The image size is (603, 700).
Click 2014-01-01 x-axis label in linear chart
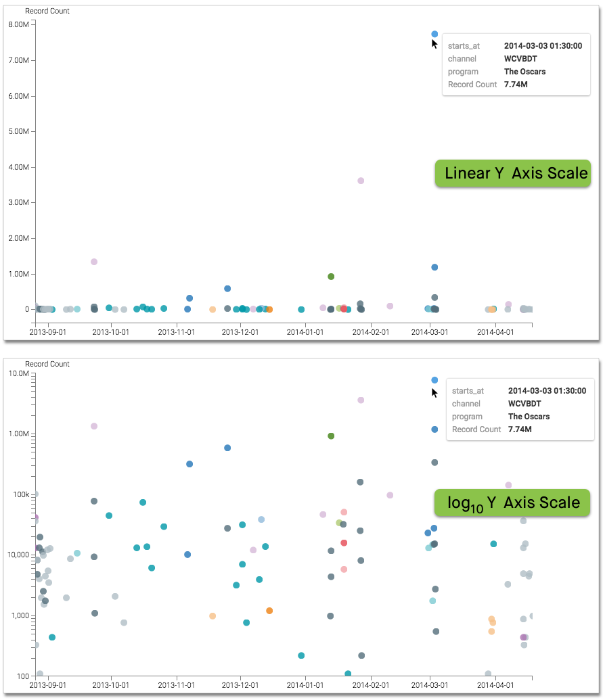(305, 332)
